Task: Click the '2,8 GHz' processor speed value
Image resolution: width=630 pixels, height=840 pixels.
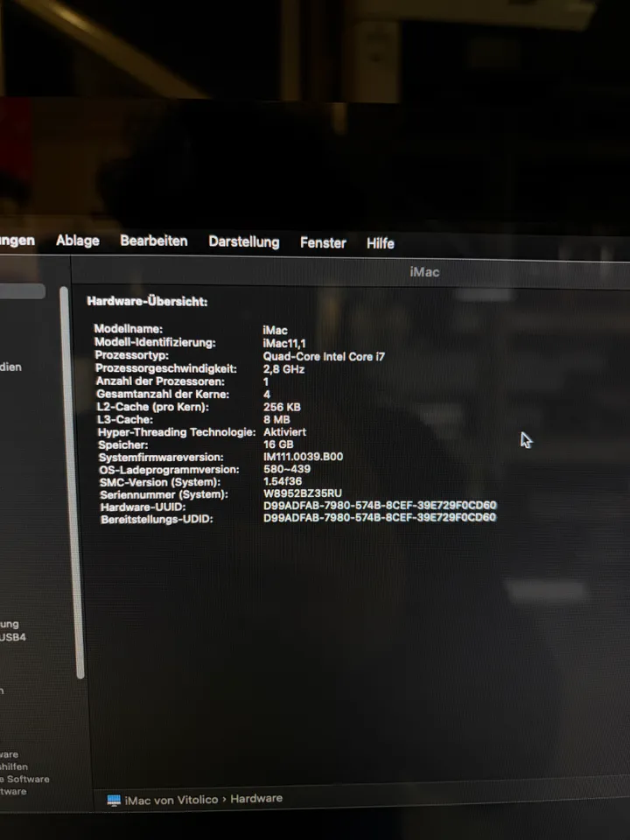Action: click(x=283, y=369)
